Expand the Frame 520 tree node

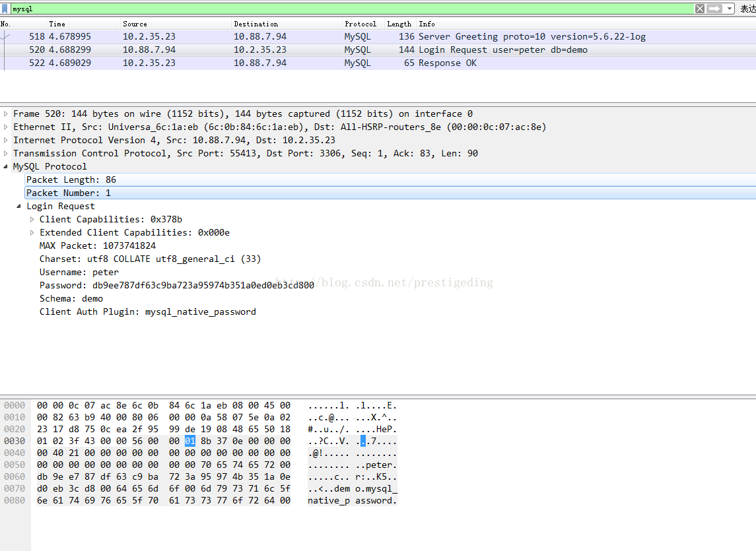click(6, 113)
